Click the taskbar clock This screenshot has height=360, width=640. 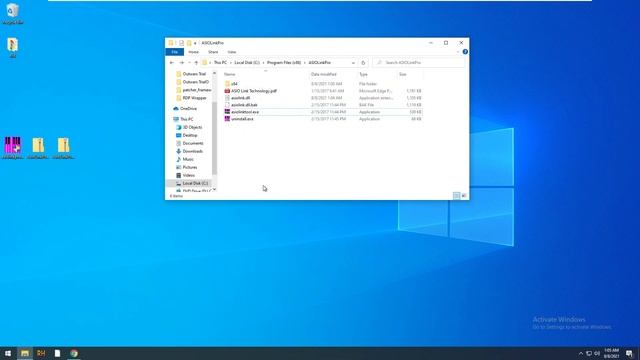(611, 353)
